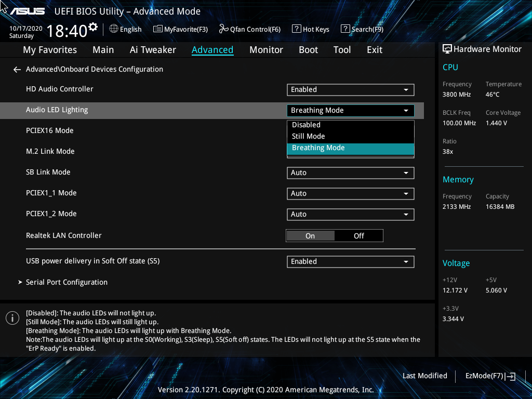Click the date 10/17/2020
The height and width of the screenshot is (399, 532).
[x=26, y=29]
